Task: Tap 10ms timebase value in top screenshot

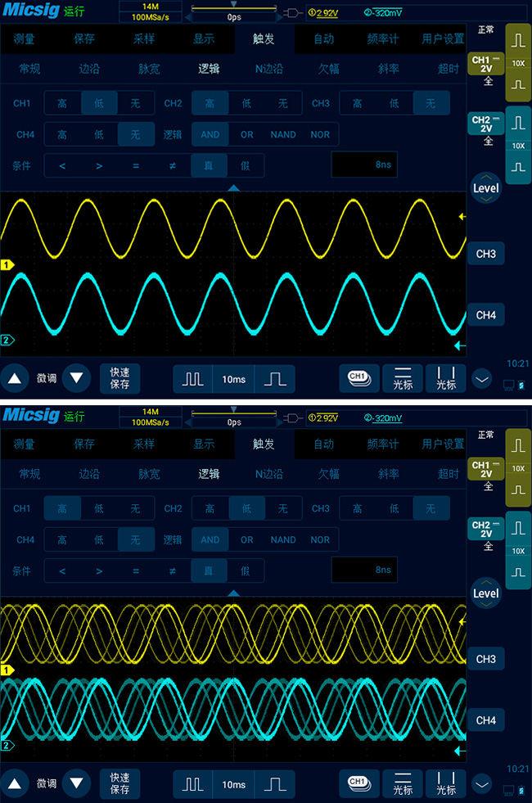Action: click(233, 379)
